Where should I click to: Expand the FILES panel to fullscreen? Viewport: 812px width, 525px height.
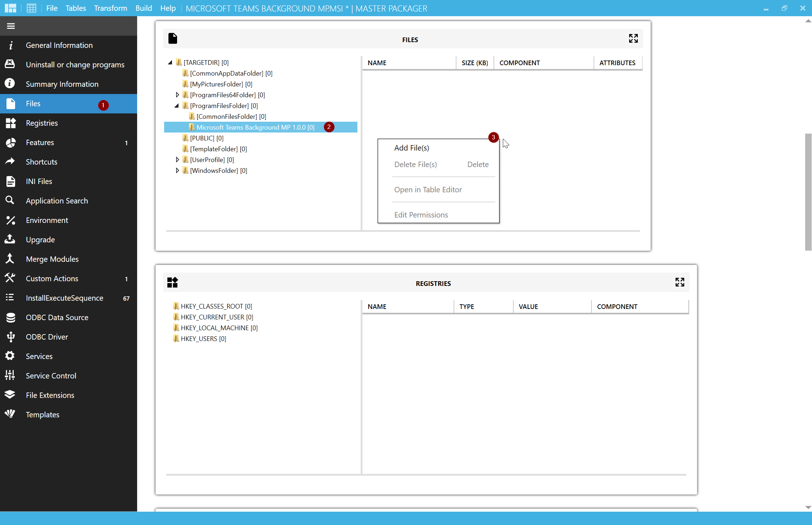[633, 39]
